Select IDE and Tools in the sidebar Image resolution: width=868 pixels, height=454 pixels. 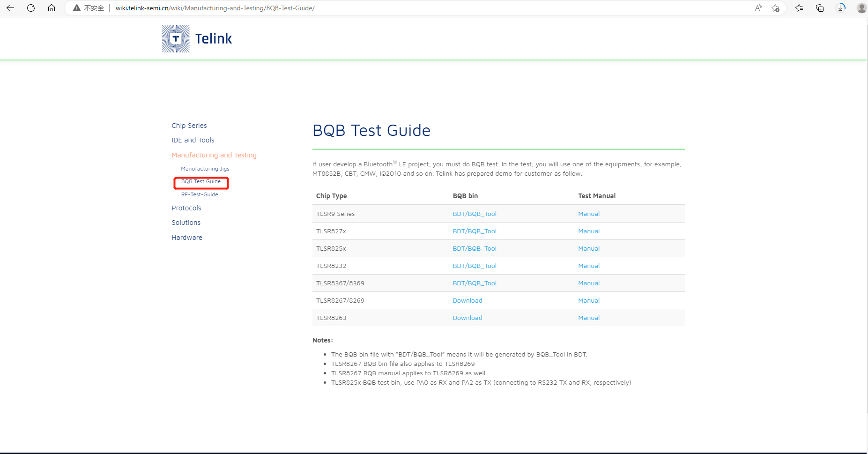click(x=193, y=140)
